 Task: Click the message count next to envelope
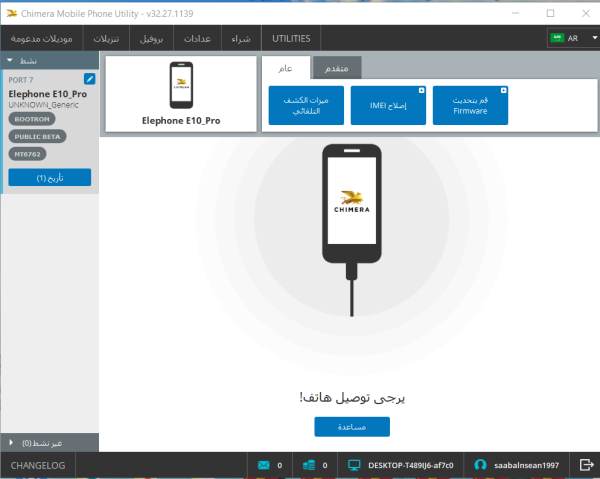[280, 465]
